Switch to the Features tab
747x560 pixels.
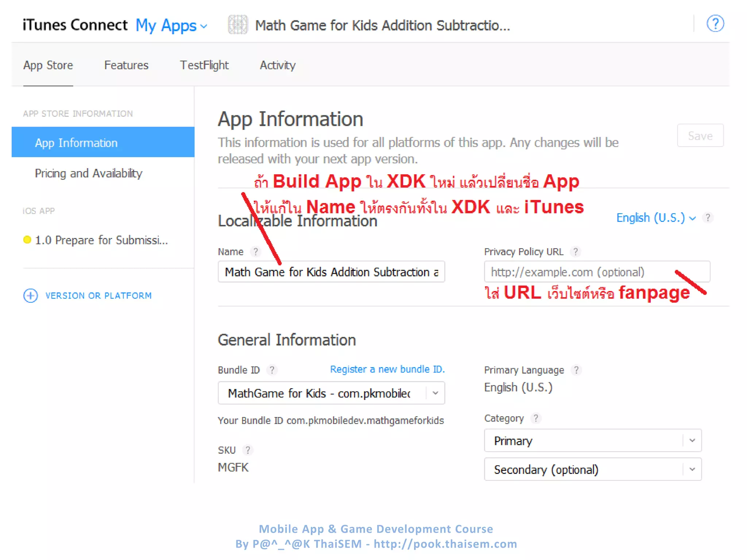(x=126, y=65)
